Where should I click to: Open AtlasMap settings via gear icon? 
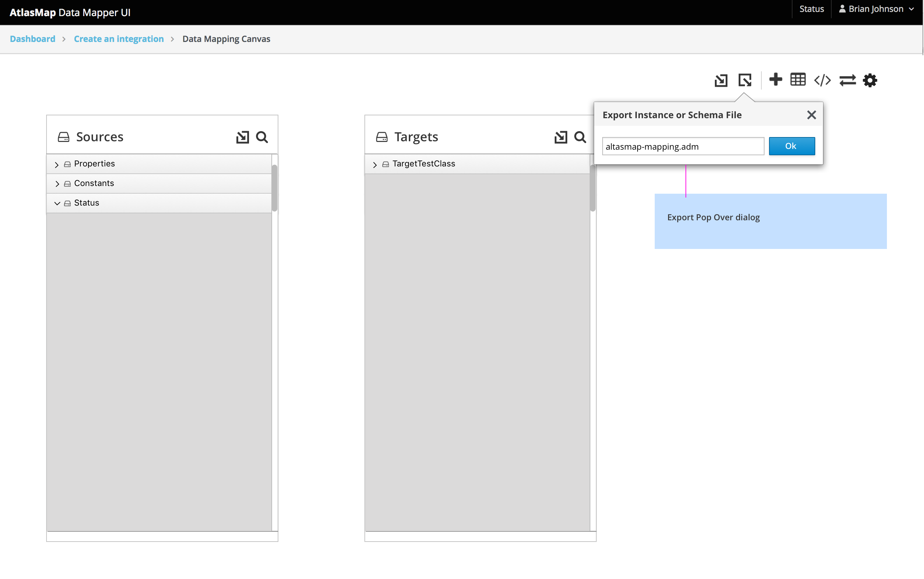[870, 80]
